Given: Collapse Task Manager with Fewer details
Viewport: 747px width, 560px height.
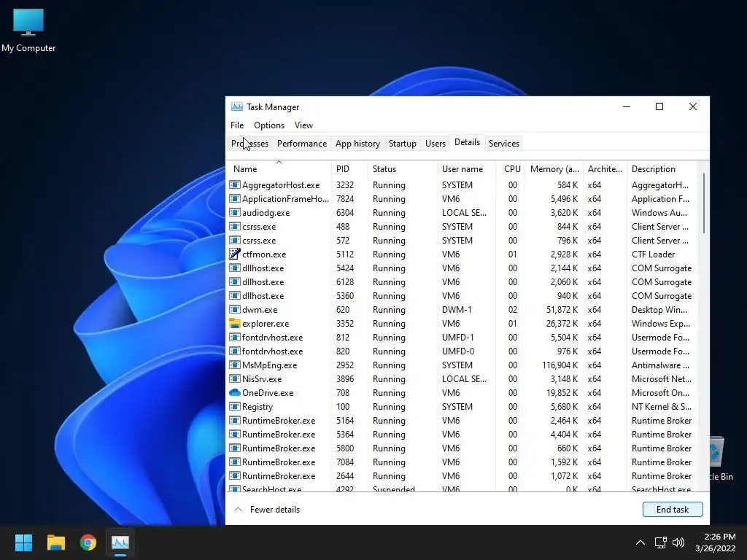Looking at the screenshot, I should point(267,510).
